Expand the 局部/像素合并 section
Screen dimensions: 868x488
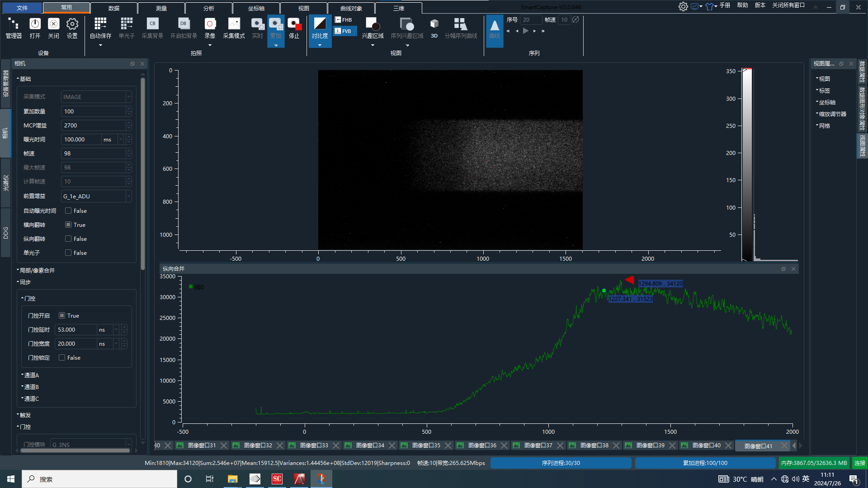[x=36, y=270]
